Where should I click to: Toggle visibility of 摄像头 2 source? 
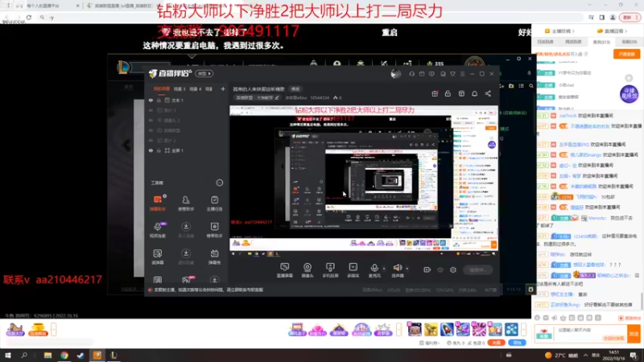pos(151,120)
